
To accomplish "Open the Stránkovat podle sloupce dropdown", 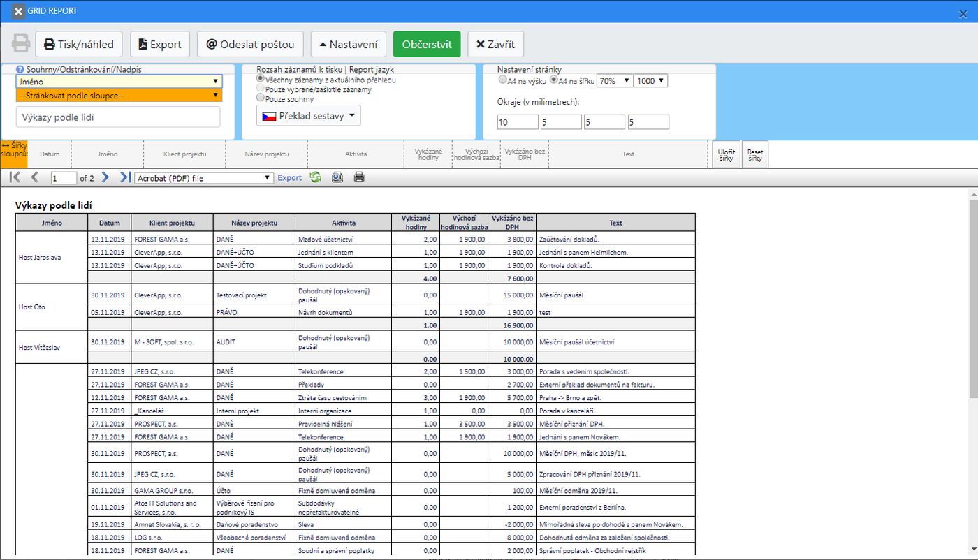I will [119, 95].
